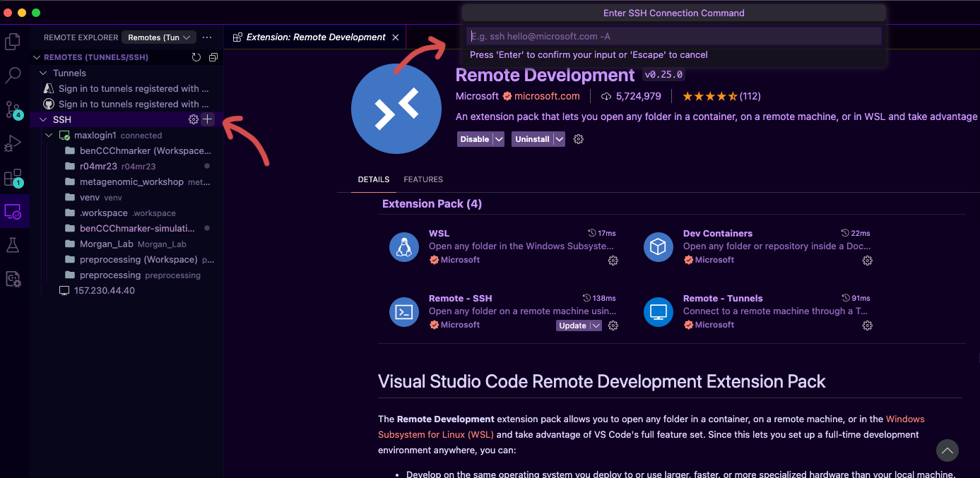Click the v0.25.0 version label
The height and width of the screenshot is (478, 980).
[663, 74]
